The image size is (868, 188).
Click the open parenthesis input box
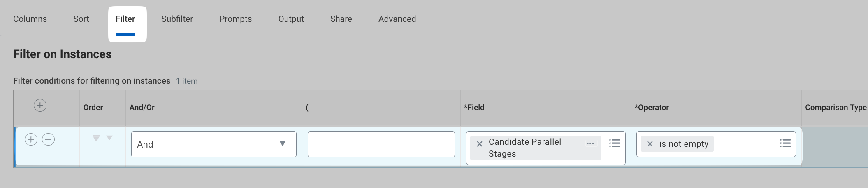381,144
